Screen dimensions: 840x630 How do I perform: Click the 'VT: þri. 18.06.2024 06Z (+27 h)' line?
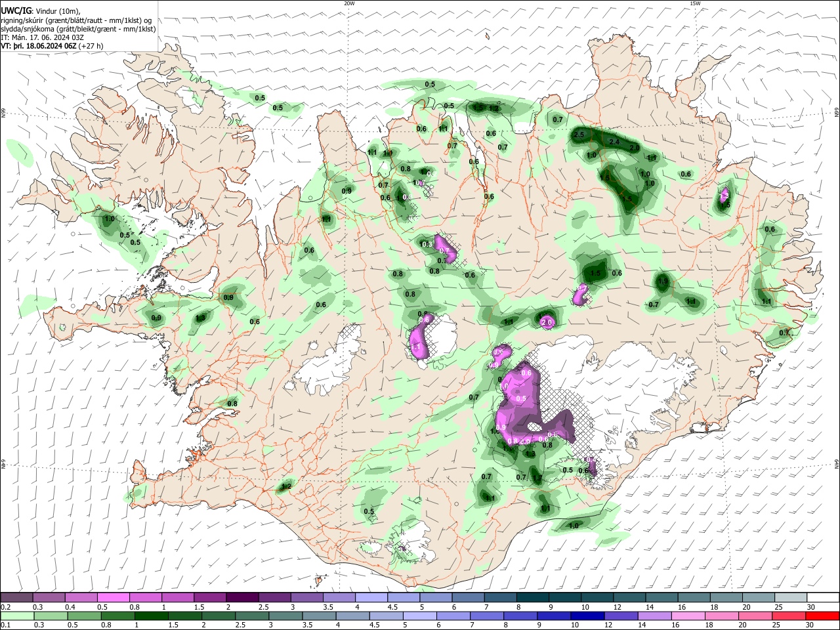coord(52,46)
